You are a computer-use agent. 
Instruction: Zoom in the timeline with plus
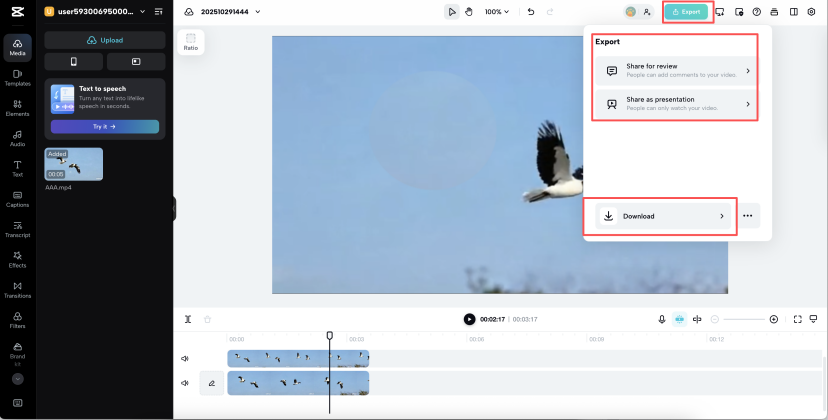click(x=774, y=319)
